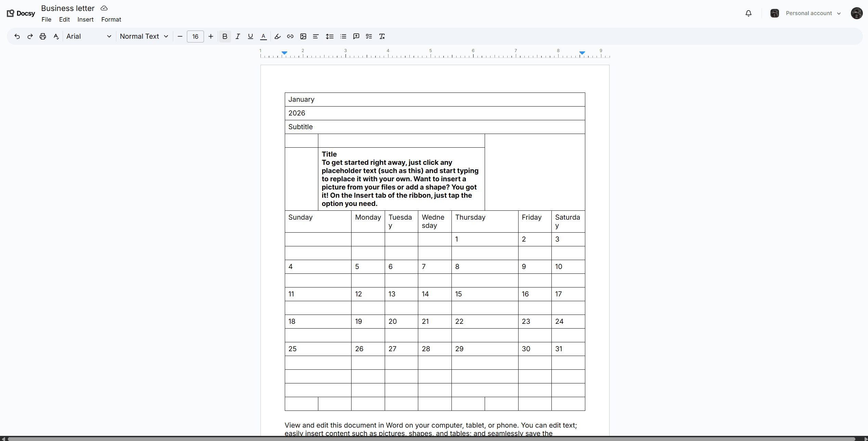Open the highlight color tool
868x441 pixels.
278,36
